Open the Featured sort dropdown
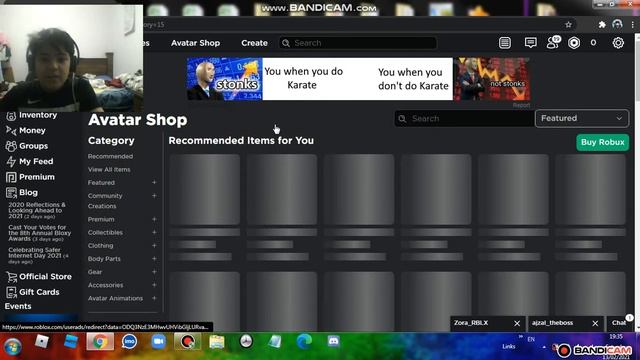 click(x=582, y=118)
